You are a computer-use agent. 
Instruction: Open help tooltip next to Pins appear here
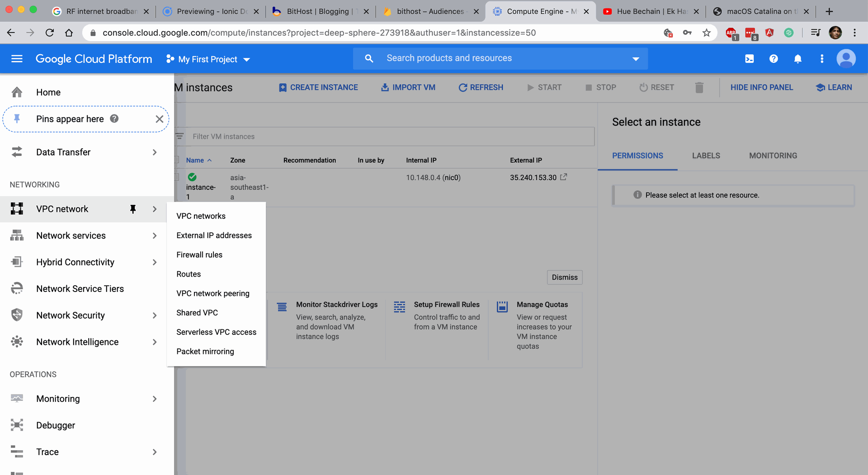(114, 118)
